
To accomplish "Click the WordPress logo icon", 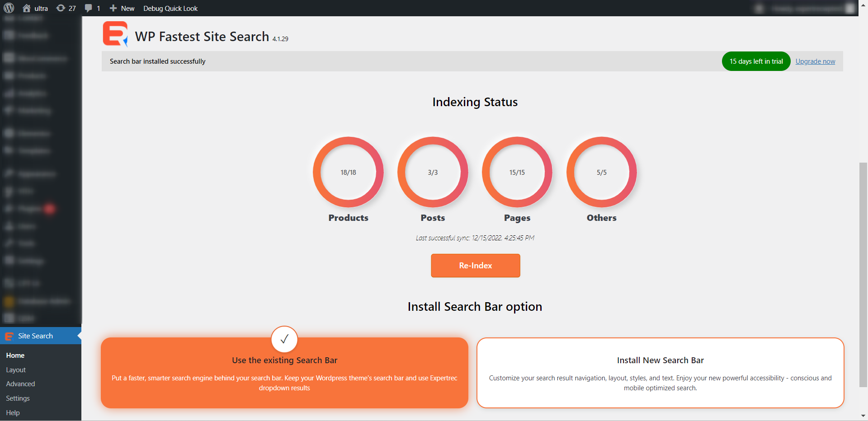I will [x=9, y=8].
